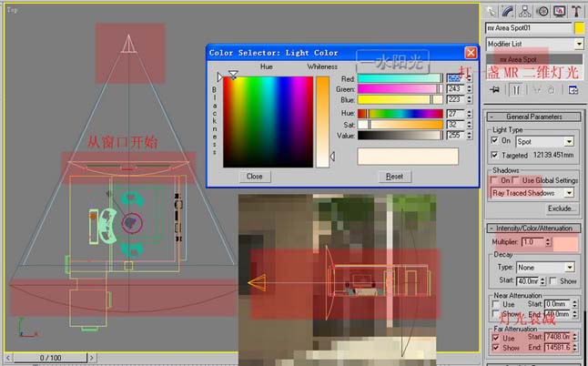Enable Near Attenuation Use checkbox

[x=496, y=304]
